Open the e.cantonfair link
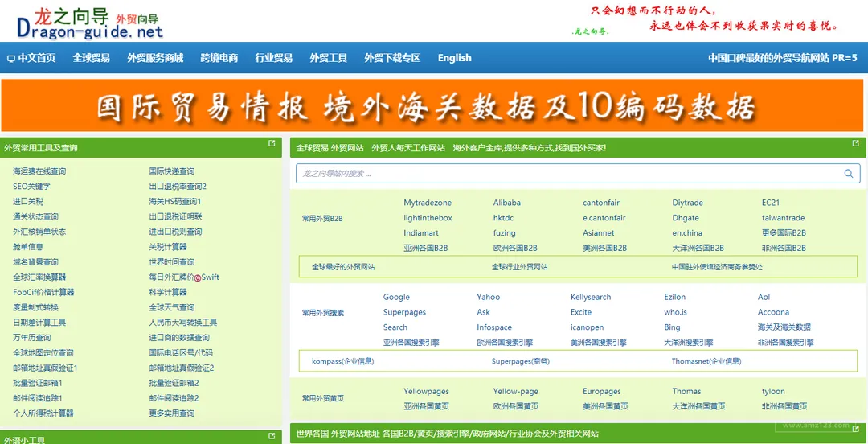The width and height of the screenshot is (868, 444). [x=604, y=218]
